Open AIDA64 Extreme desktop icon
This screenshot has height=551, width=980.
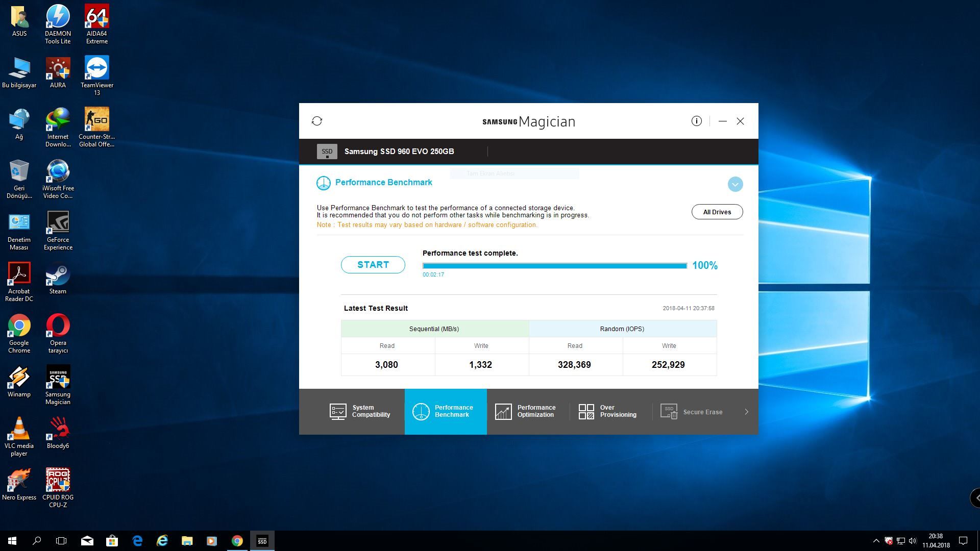click(96, 24)
